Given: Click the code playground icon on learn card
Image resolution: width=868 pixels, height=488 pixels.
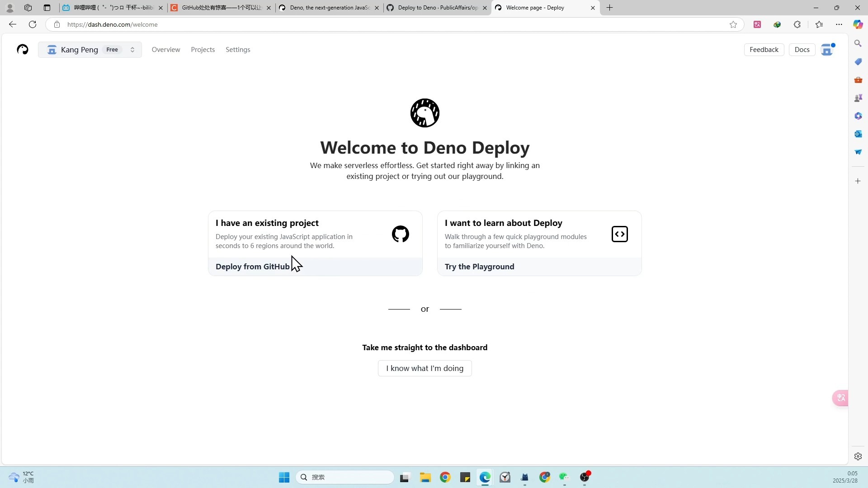Looking at the screenshot, I should pyautogui.click(x=619, y=234).
